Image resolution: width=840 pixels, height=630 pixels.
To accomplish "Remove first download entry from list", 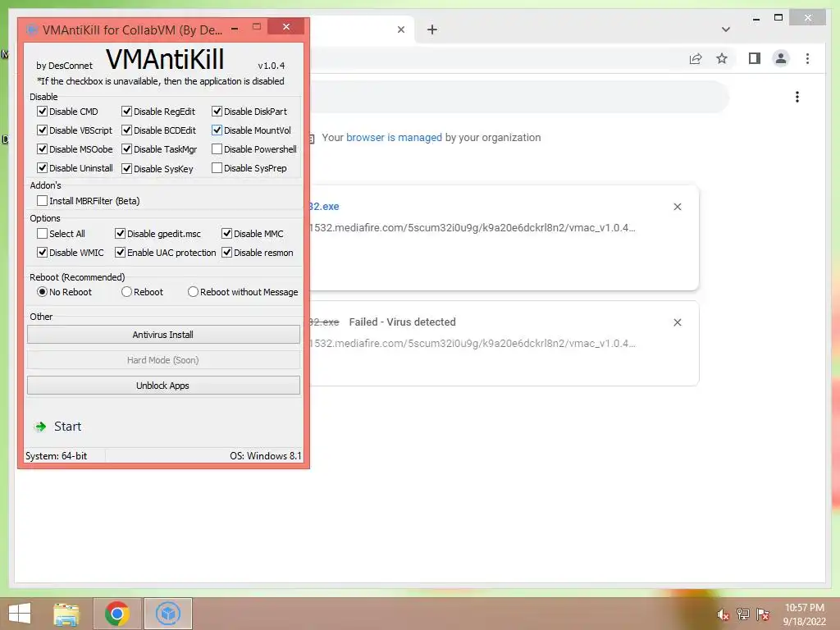I will (678, 207).
